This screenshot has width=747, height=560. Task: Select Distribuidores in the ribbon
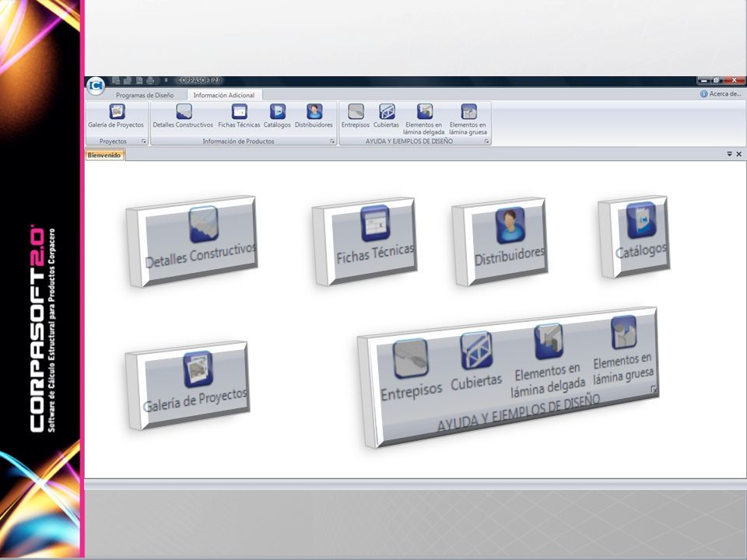314,117
